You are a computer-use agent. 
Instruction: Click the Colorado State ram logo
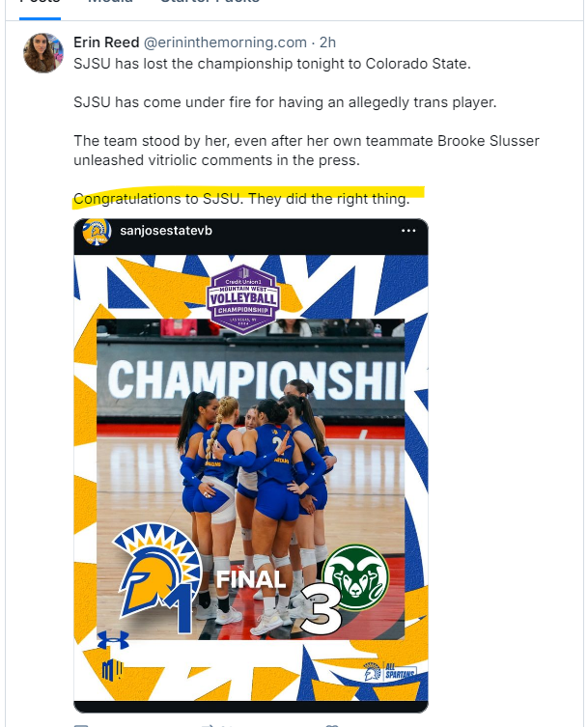354,577
